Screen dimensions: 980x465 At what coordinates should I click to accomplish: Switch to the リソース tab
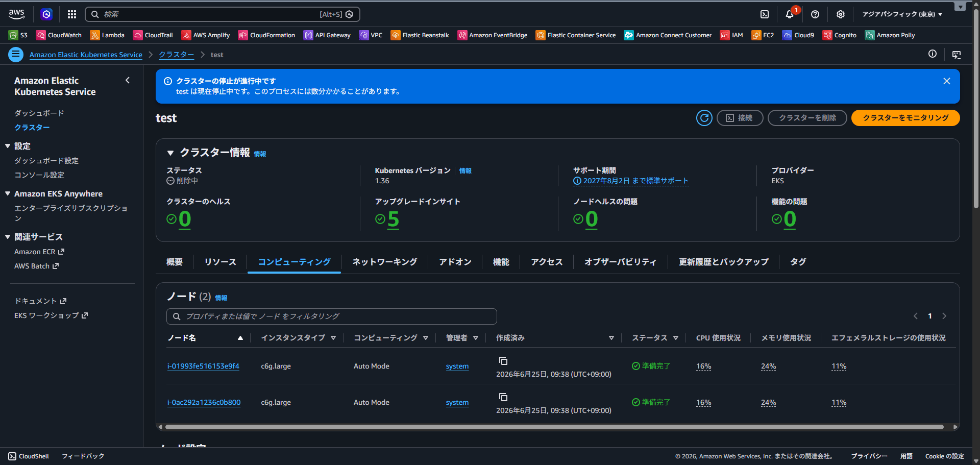coord(220,262)
